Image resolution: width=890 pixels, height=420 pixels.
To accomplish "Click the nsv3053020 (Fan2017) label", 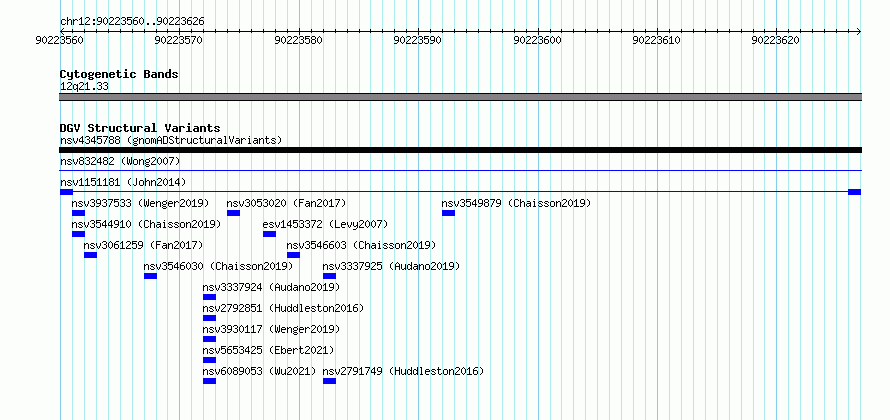I will tap(286, 203).
